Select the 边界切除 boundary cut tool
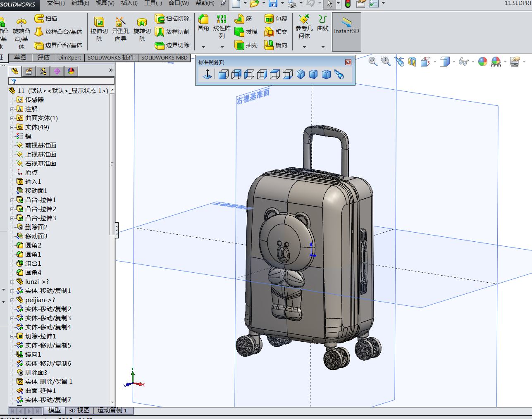Image resolution: width=532 pixels, height=419 pixels. pos(172,45)
